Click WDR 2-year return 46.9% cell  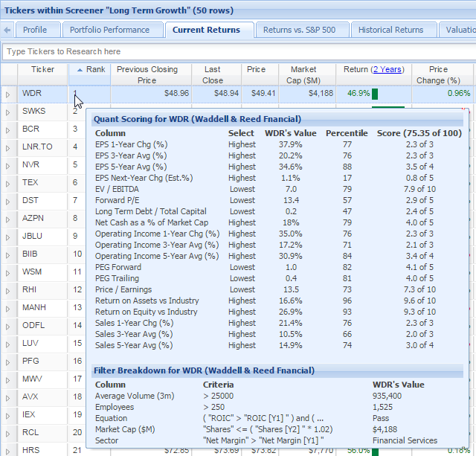click(373, 93)
